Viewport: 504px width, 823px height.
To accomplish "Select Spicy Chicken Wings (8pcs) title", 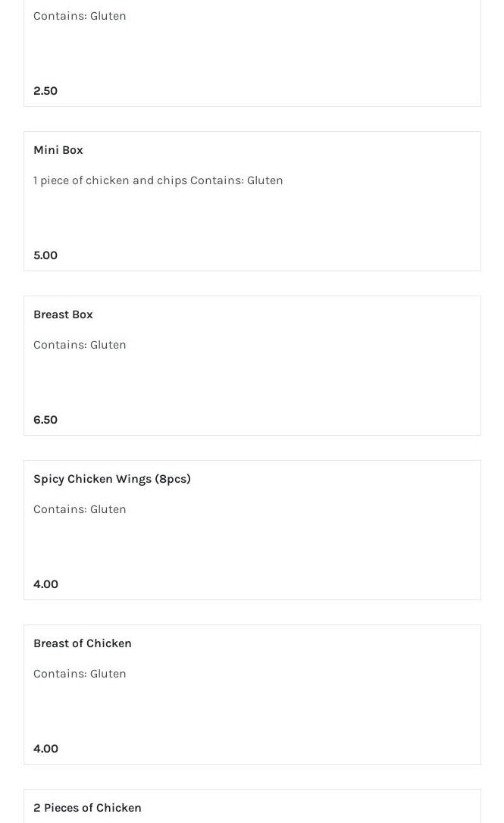I will coord(112,479).
